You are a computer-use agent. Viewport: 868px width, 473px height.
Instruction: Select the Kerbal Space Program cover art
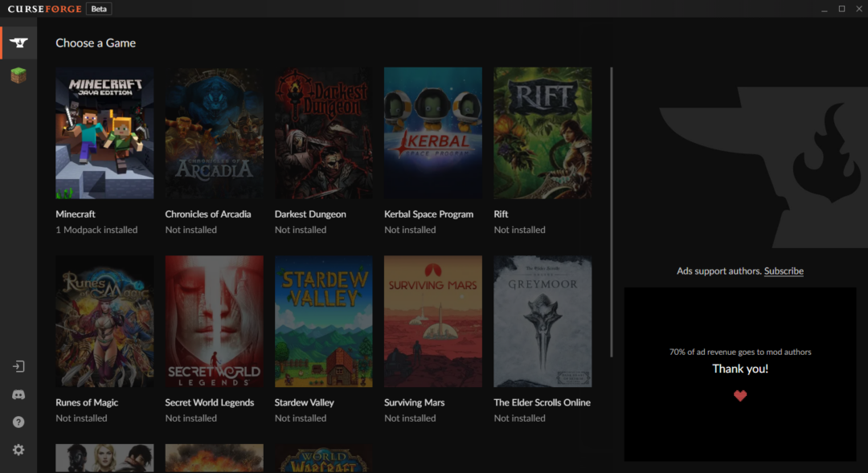point(433,133)
